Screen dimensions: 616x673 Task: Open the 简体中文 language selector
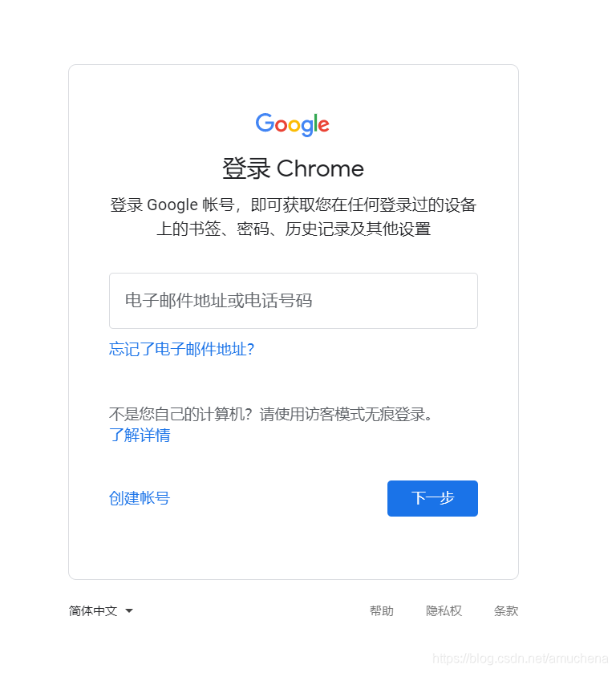(x=101, y=610)
